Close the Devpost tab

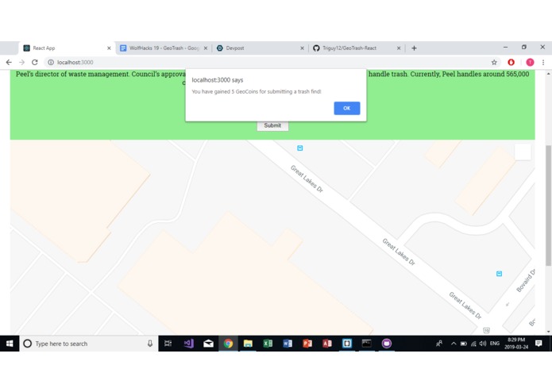click(x=302, y=48)
